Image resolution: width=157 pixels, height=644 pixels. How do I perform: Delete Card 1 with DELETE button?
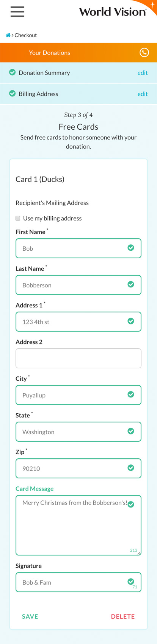(x=123, y=616)
